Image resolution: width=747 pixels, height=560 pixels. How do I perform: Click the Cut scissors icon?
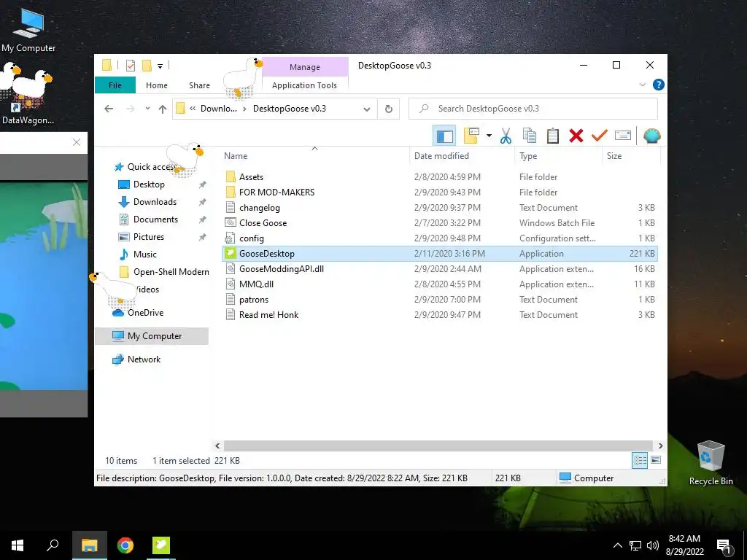click(506, 136)
